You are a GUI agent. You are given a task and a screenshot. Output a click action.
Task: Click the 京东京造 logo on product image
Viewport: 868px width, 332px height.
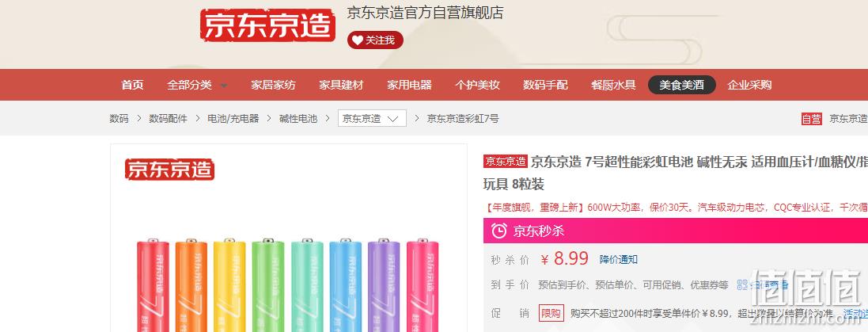pyautogui.click(x=169, y=170)
